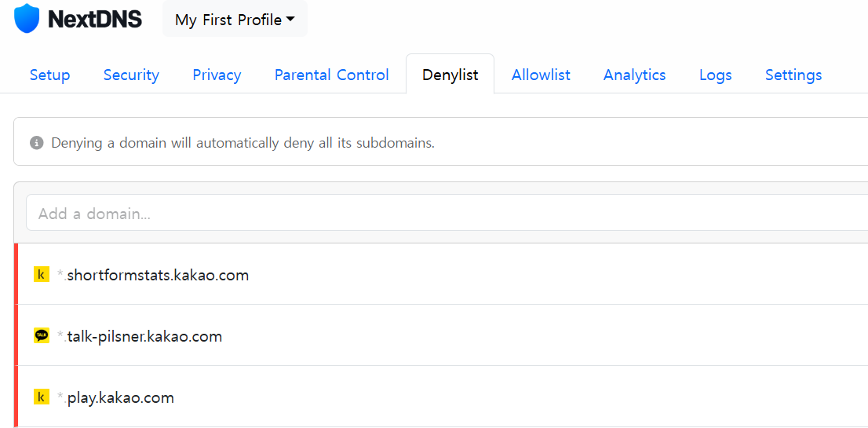Click the NextDNS shield logo icon
This screenshot has height=428, width=868.
pyautogui.click(x=27, y=19)
